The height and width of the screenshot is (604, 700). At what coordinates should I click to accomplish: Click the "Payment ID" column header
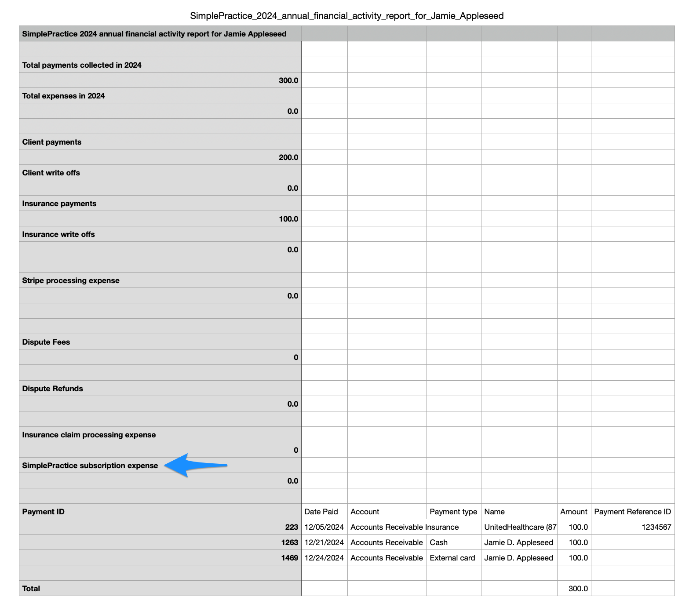[43, 512]
